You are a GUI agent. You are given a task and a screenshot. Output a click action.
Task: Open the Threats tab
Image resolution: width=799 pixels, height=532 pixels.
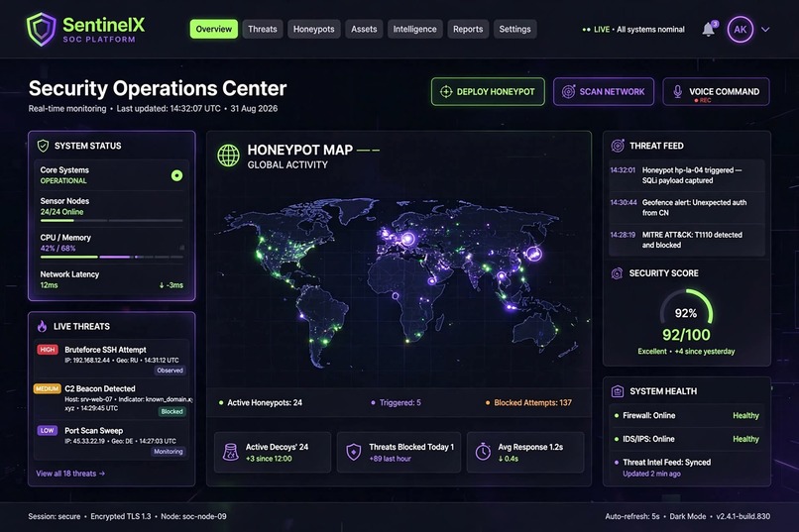[x=263, y=29]
